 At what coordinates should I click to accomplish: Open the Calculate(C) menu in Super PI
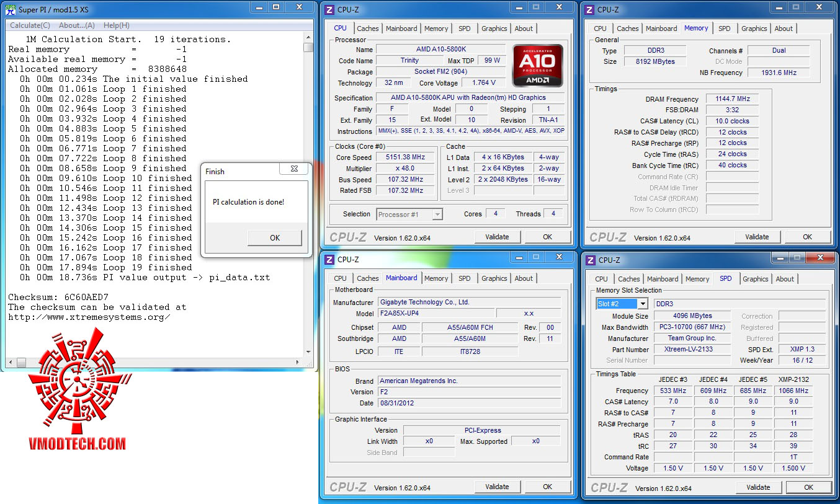30,25
